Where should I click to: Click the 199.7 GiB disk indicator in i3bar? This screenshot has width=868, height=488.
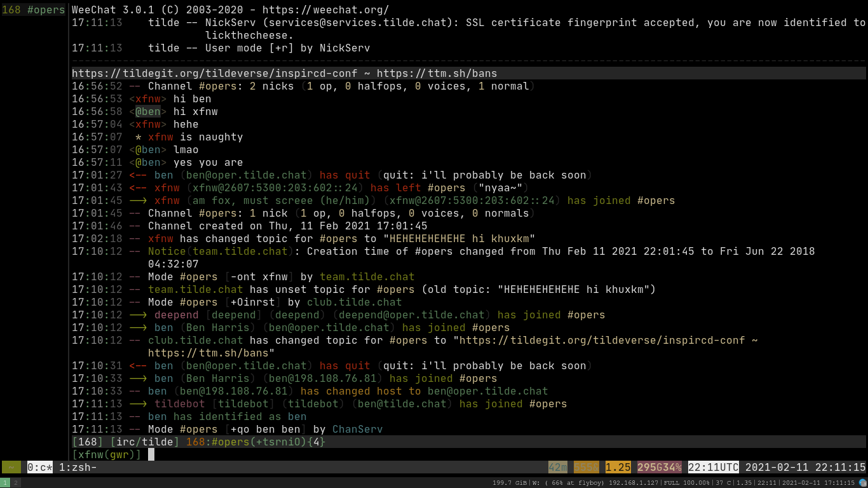click(x=510, y=483)
